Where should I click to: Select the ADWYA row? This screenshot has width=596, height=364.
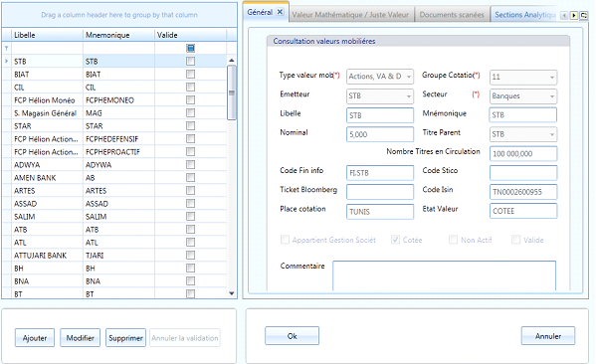114,164
